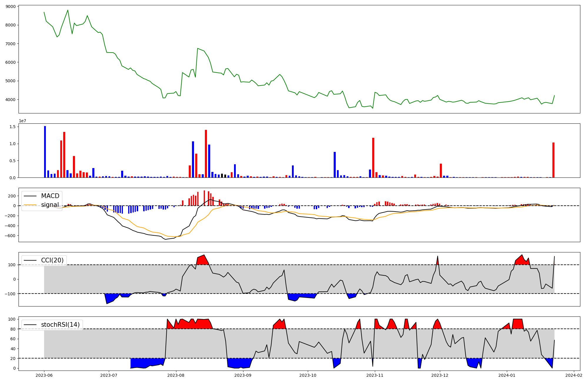Select the 6000 price tick label

point(11,62)
